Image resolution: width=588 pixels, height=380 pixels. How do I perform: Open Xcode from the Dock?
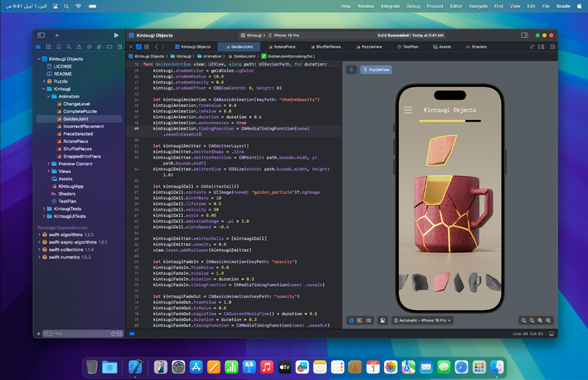(x=135, y=367)
